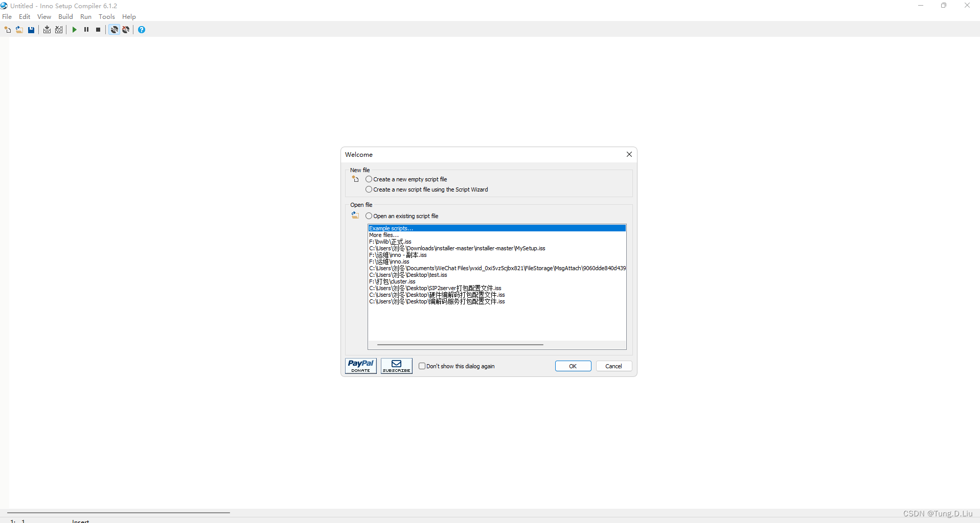This screenshot has height=523, width=980.
Task: Select More files... in the list
Action: (x=497, y=235)
